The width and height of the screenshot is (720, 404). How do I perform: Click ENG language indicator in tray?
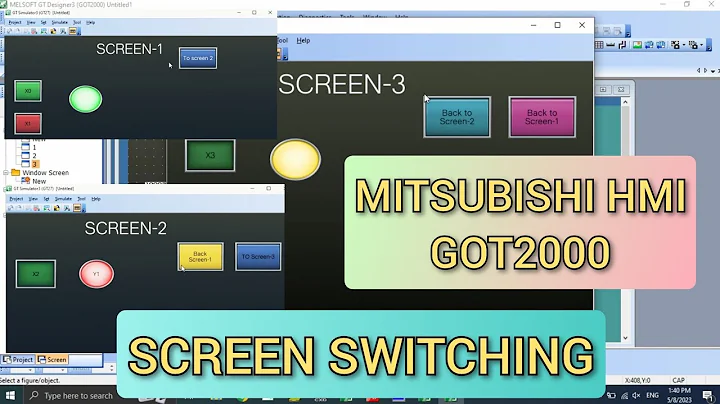pyautogui.click(x=652, y=395)
